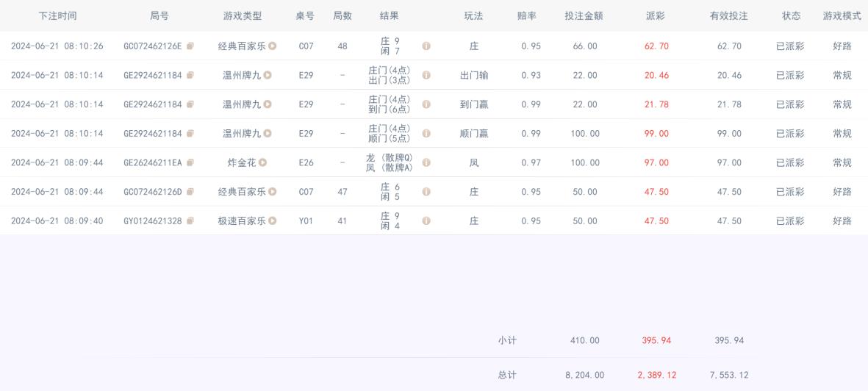
Task: Open result info for 顺门(5点) result
Action: click(426, 134)
